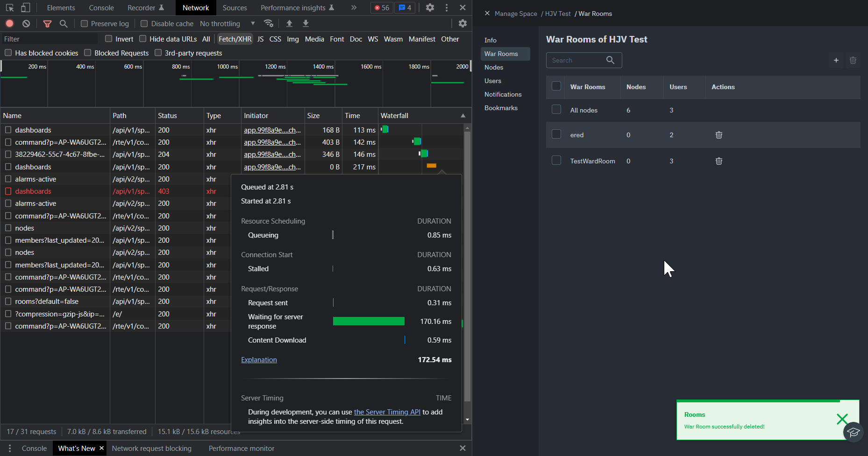Image resolution: width=868 pixels, height=456 pixels.
Task: Focus the network Filter input
Action: tap(49, 39)
